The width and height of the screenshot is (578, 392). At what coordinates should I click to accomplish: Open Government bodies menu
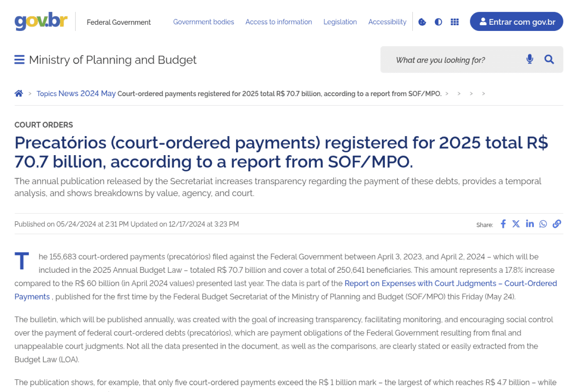pos(204,22)
